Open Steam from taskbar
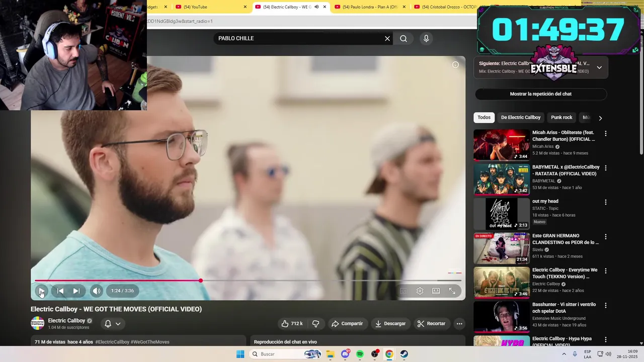This screenshot has width=644, height=362. [404, 354]
